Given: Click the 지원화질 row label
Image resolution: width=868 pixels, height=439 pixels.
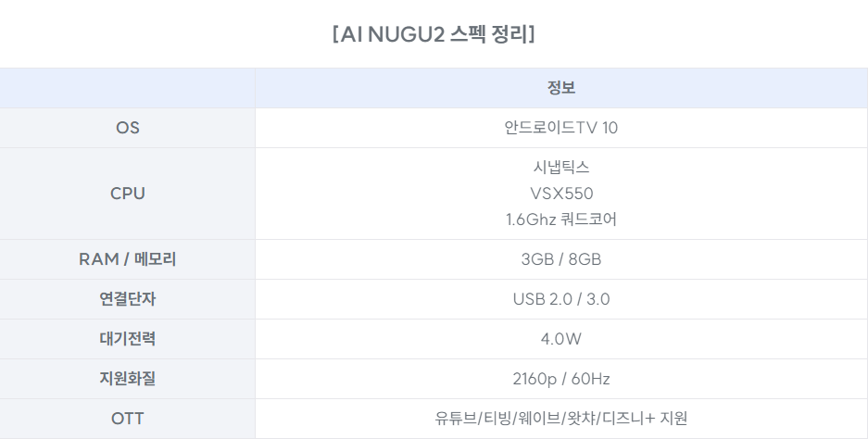Looking at the screenshot, I should 127,379.
